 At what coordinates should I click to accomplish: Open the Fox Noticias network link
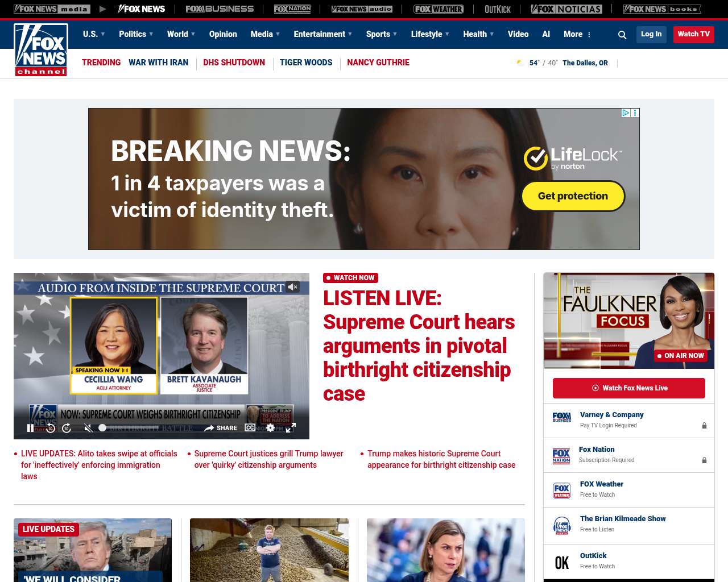[x=566, y=9]
